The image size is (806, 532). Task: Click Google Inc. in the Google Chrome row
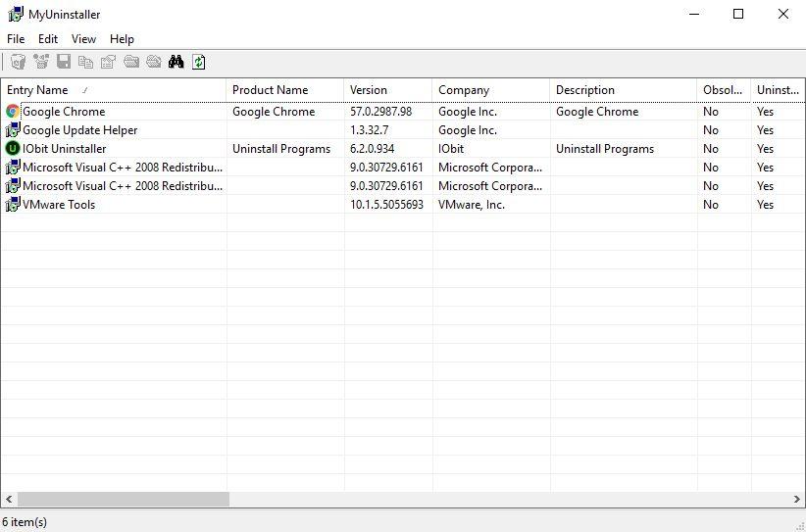pyautogui.click(x=468, y=112)
